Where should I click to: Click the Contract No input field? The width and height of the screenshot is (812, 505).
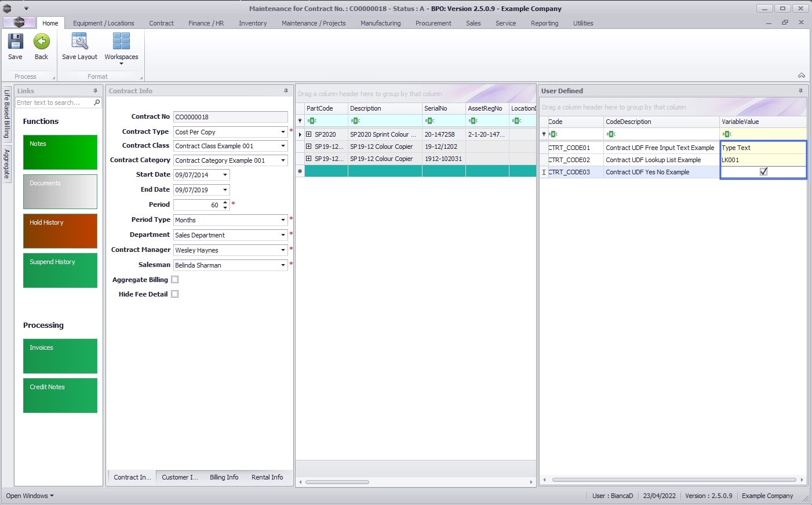click(x=231, y=117)
